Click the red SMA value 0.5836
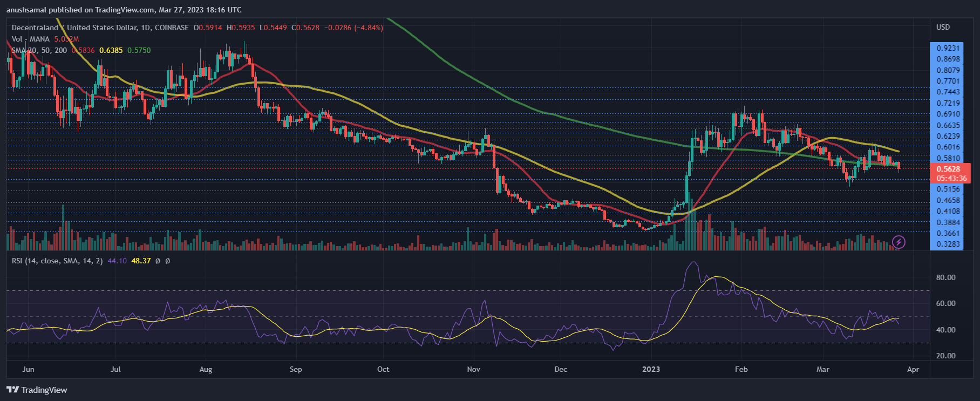This screenshot has width=980, height=401. tap(83, 50)
